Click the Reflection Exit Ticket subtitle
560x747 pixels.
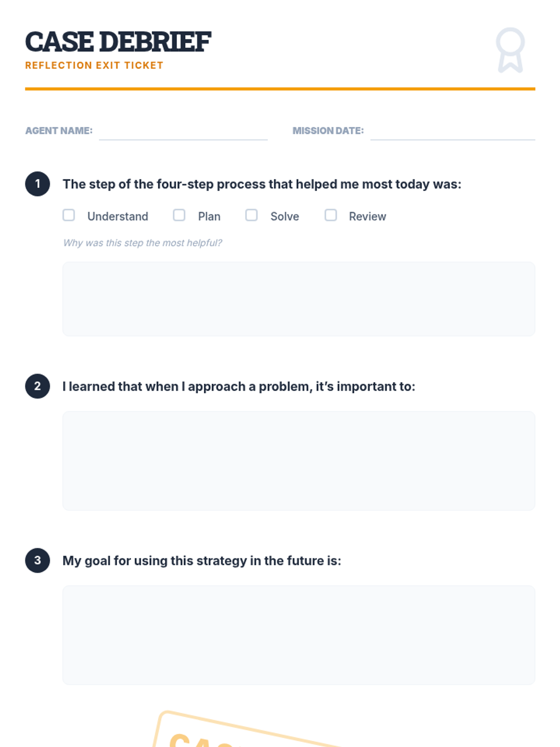[94, 65]
